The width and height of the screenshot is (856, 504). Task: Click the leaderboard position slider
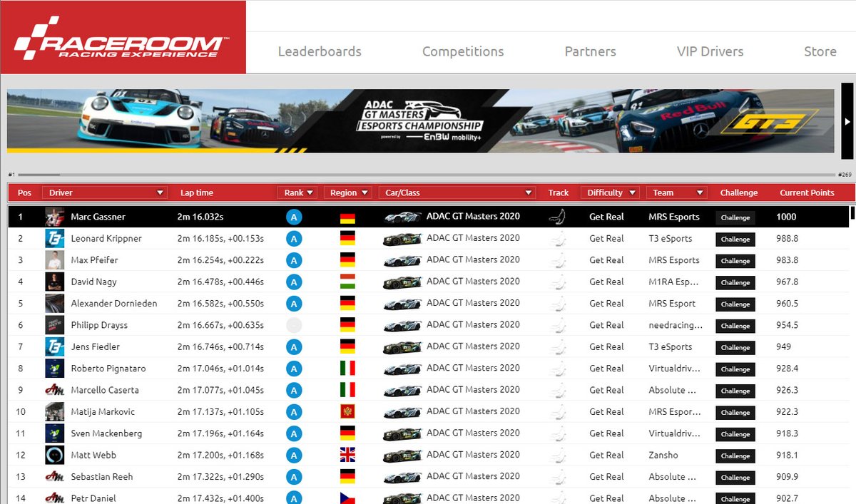[426, 175]
